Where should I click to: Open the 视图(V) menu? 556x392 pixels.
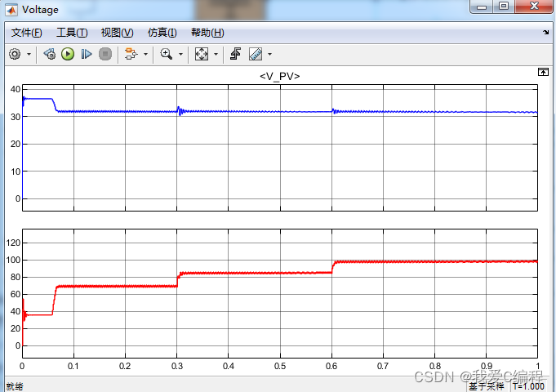tap(117, 33)
